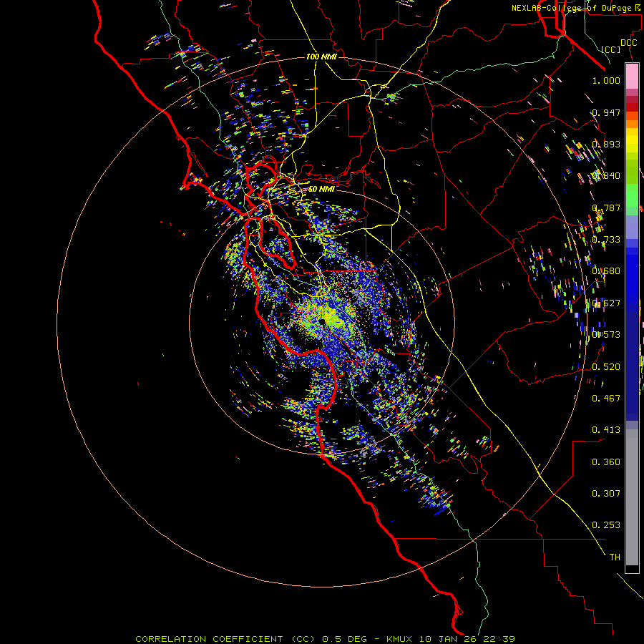Select the 0.733 scale value
644x644 pixels.
coord(606,240)
